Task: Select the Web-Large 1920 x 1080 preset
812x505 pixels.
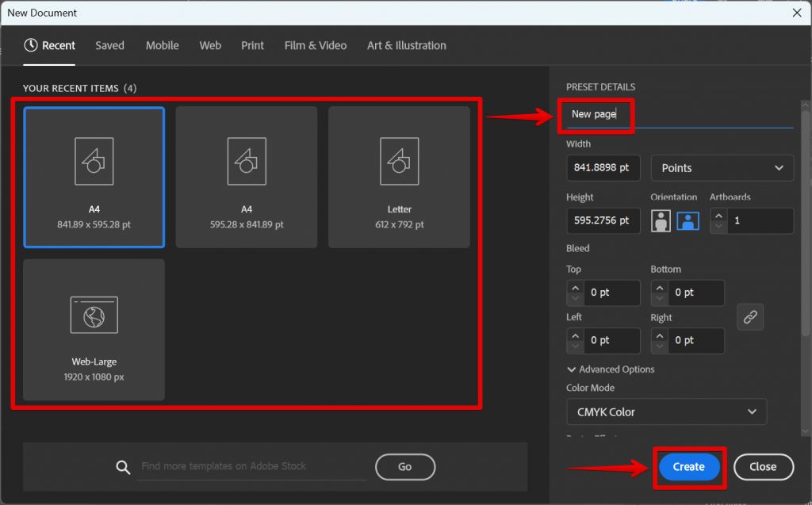Action: pyautogui.click(x=94, y=329)
